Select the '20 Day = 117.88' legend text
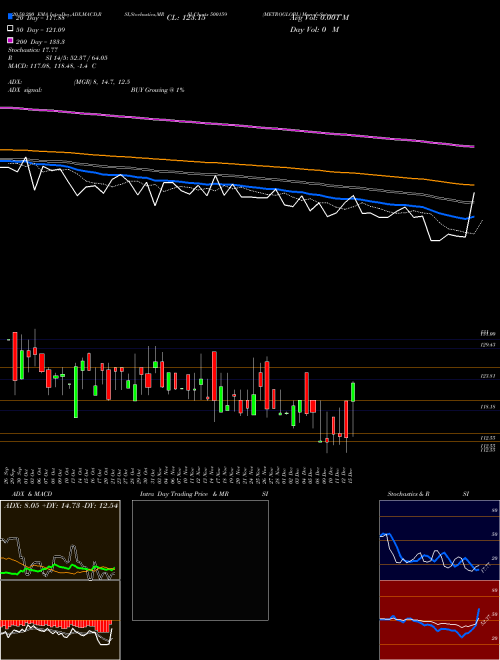The height and width of the screenshot is (660, 500). (x=40, y=18)
